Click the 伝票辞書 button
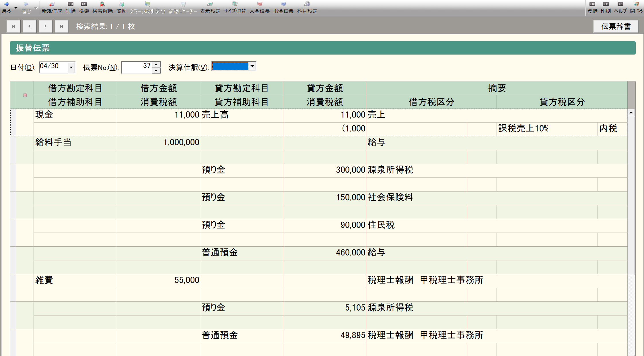The image size is (644, 356). coord(616,26)
